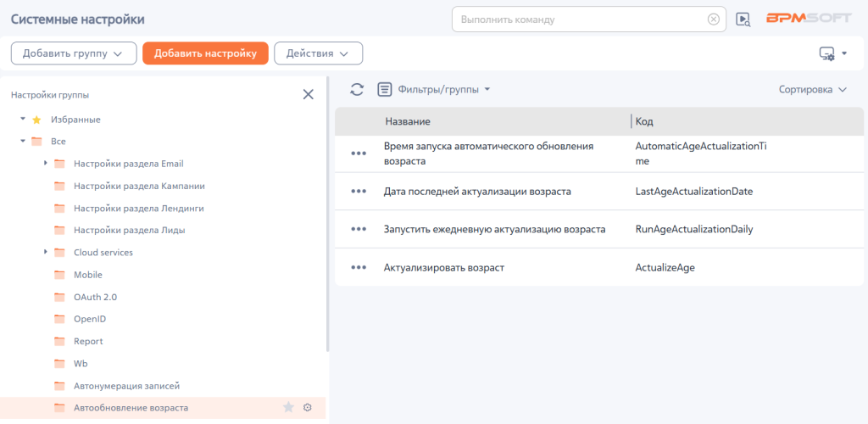Click the ActualizeAge code cell
Screen dimensions: 868x424
pos(665,267)
